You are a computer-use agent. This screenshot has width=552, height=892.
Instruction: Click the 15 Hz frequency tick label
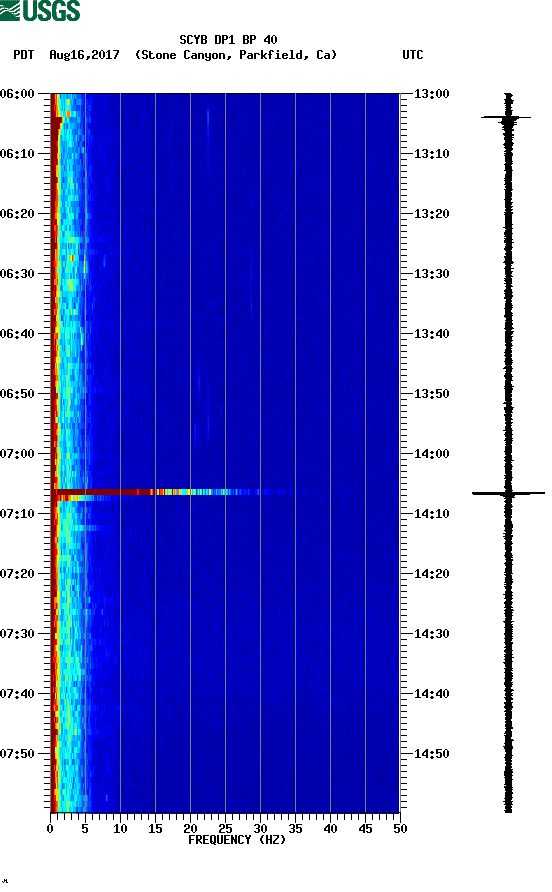tap(155, 829)
